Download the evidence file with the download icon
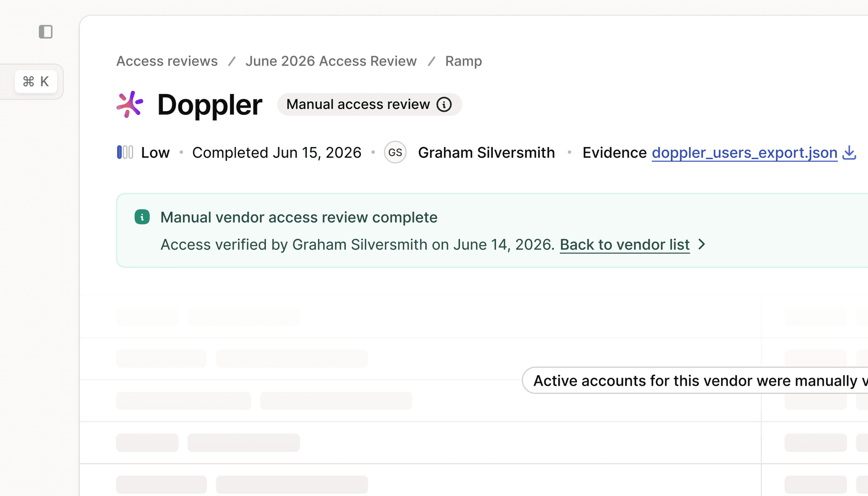This screenshot has height=496, width=868. coord(849,152)
